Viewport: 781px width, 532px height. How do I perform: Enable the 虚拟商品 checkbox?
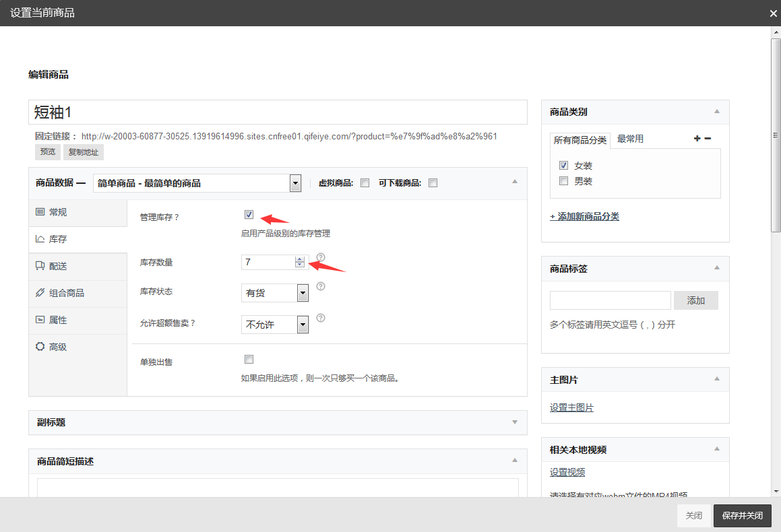(365, 182)
